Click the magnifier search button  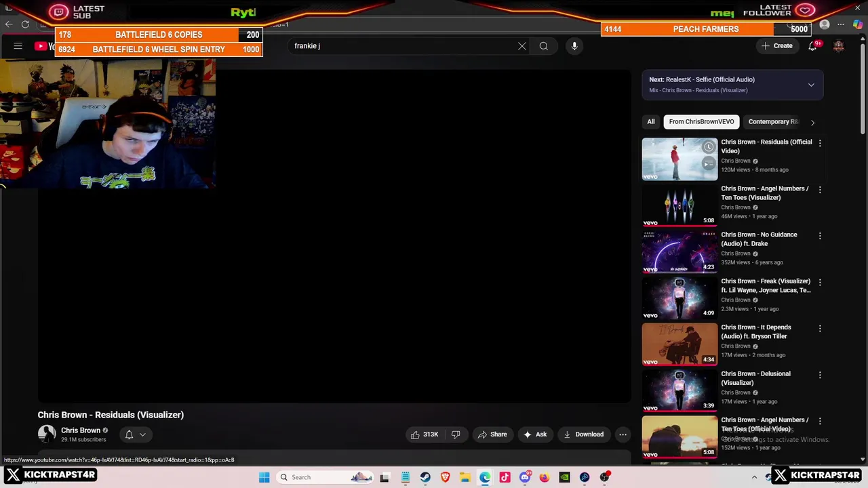click(544, 46)
